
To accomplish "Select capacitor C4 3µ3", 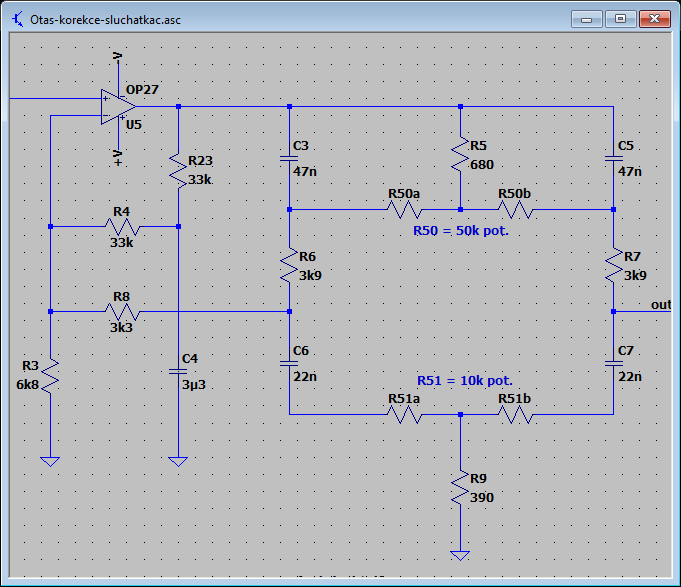I will pyautogui.click(x=178, y=372).
